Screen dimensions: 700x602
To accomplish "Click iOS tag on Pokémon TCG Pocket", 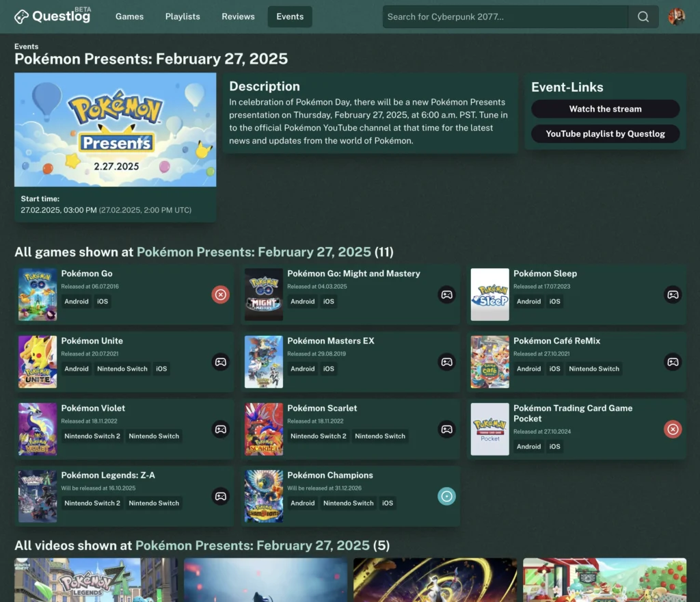I will (x=554, y=447).
